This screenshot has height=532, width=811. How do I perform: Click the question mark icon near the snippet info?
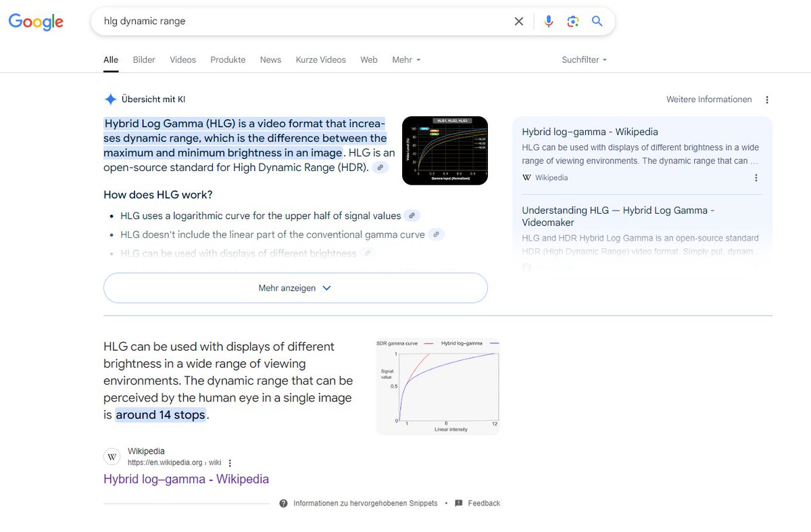[x=284, y=503]
